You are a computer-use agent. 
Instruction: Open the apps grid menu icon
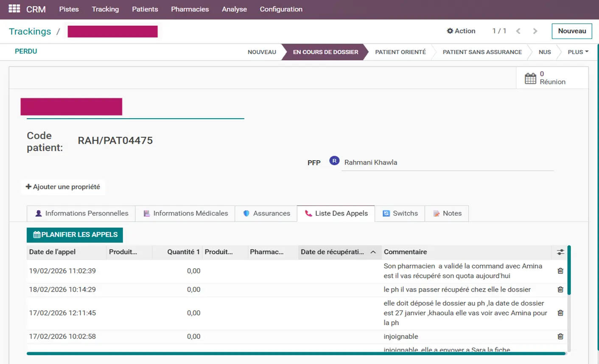click(x=14, y=9)
